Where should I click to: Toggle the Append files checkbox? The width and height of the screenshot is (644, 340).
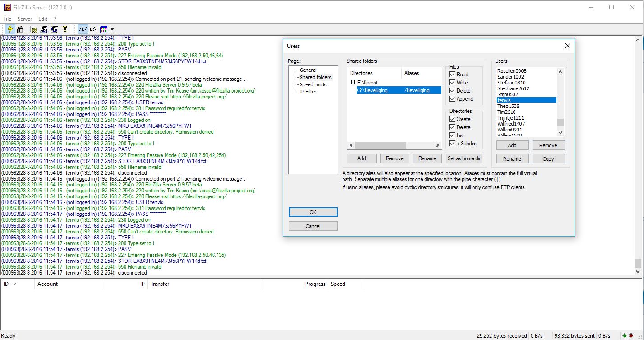pyautogui.click(x=453, y=99)
